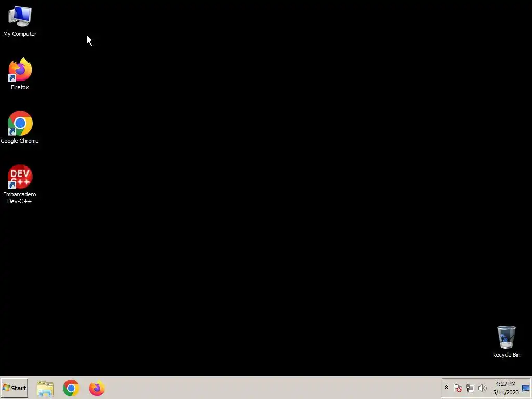This screenshot has width=532, height=399.
Task: Show hidden system tray icons
Action: point(446,388)
